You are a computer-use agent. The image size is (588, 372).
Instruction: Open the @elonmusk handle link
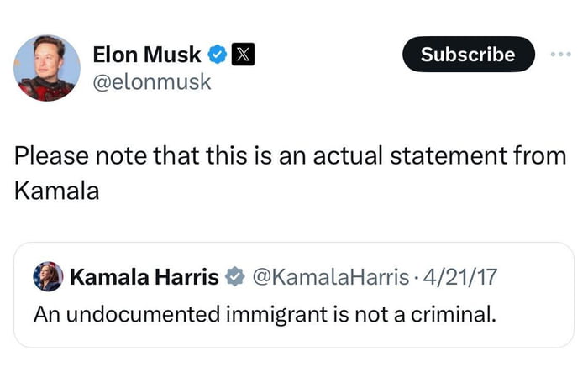pos(152,81)
